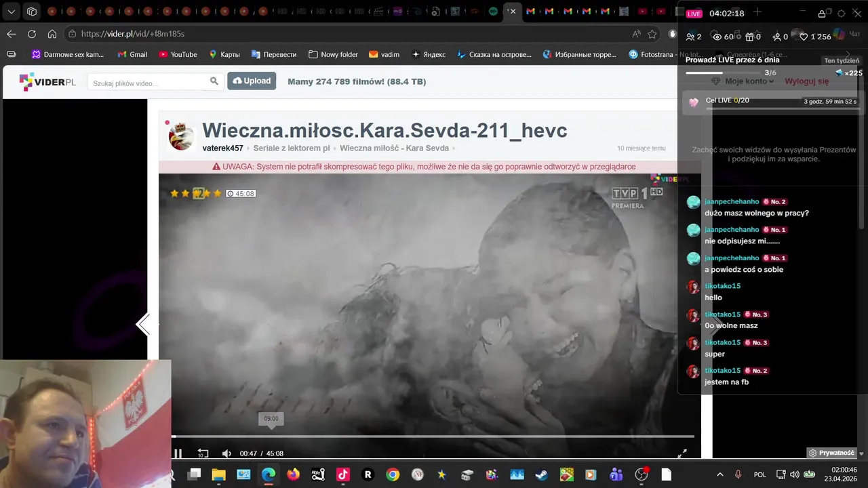The height and width of the screenshot is (488, 868).
Task: Reload the page with refresh icon
Action: [32, 34]
